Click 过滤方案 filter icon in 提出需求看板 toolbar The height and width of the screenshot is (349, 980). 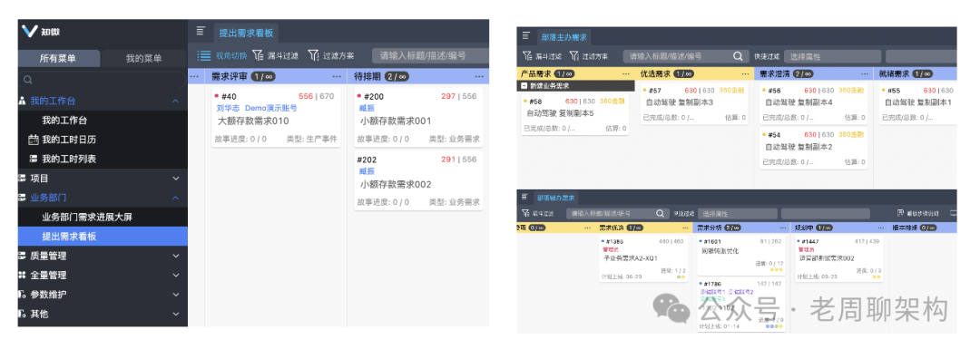point(314,55)
